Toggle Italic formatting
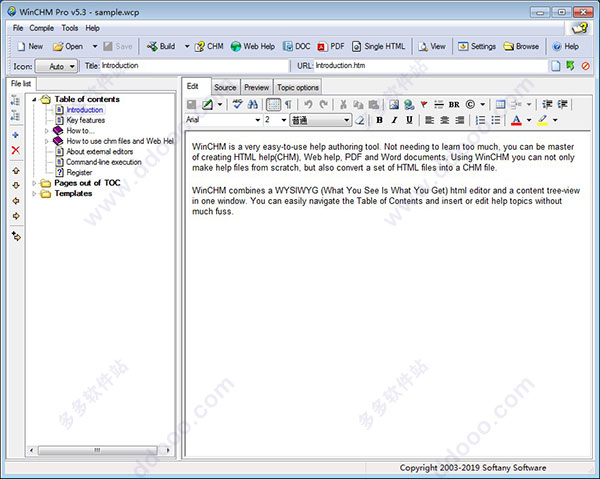 (394, 120)
